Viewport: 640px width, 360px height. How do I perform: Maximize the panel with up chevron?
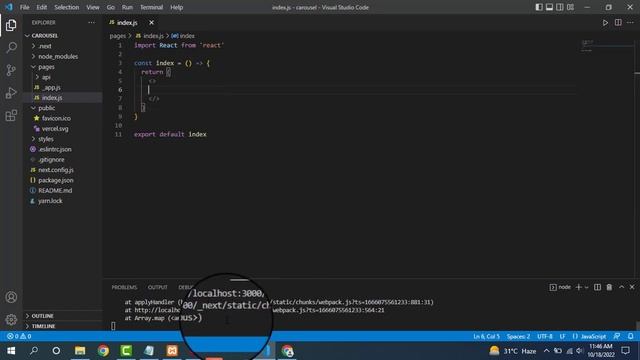point(621,287)
